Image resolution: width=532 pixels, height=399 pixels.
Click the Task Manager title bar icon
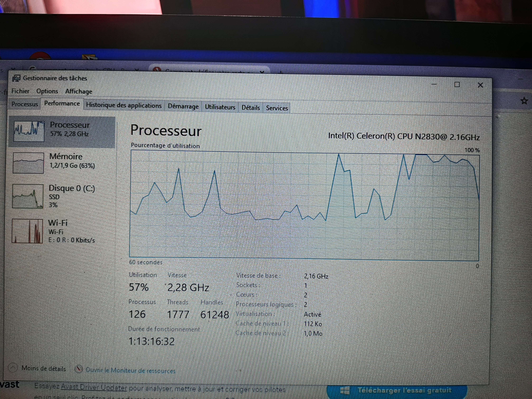16,78
